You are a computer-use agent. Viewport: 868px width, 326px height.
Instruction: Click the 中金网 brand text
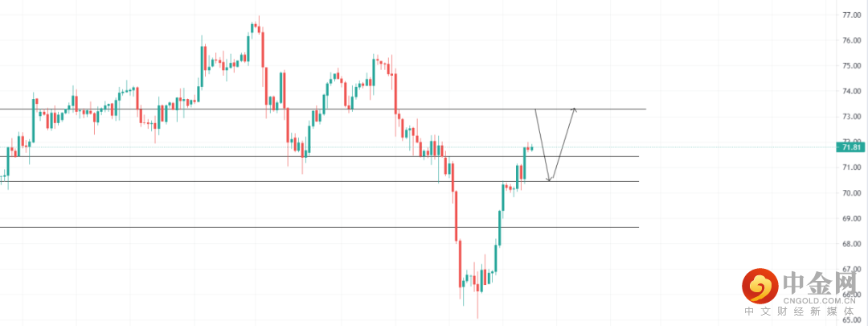click(815, 282)
